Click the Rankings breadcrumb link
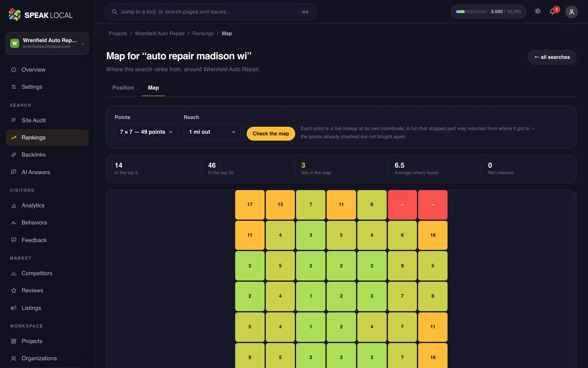Image resolution: width=588 pixels, height=368 pixels. (203, 34)
